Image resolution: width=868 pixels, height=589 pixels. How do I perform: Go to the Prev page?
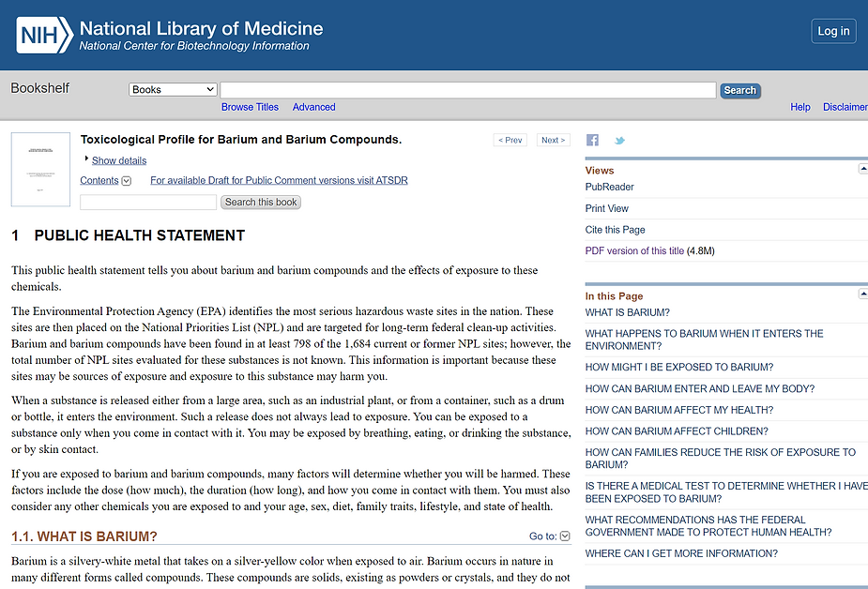pyautogui.click(x=510, y=140)
